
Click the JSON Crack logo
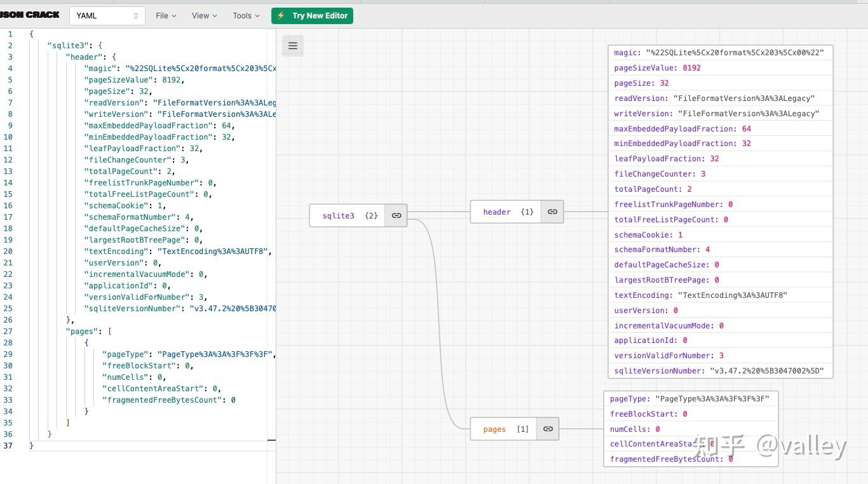tap(30, 15)
